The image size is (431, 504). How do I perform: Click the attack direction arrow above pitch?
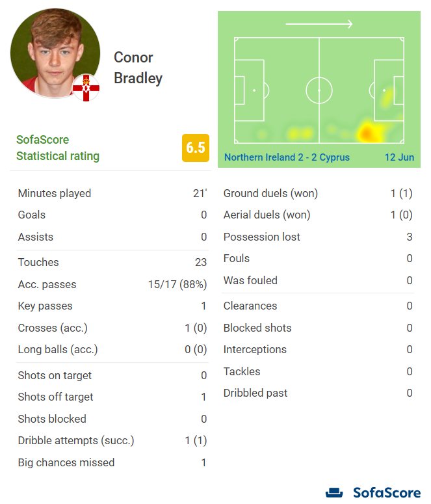(319, 24)
